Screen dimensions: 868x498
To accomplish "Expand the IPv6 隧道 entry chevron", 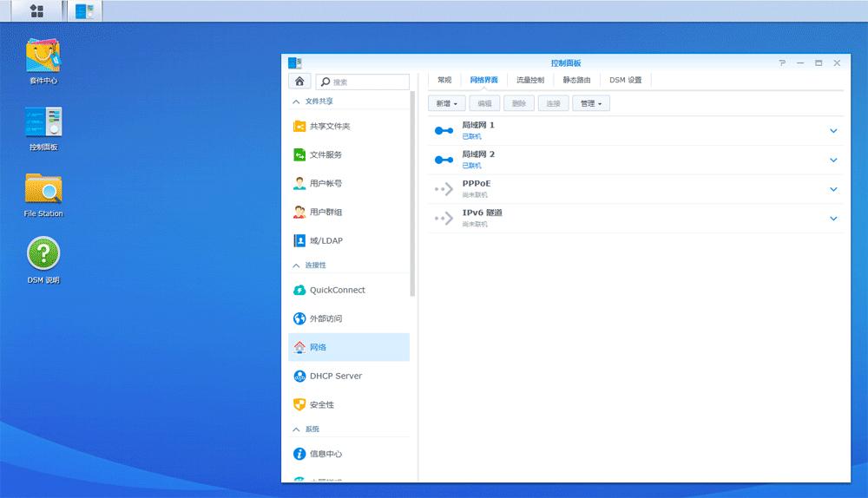I will point(833,219).
